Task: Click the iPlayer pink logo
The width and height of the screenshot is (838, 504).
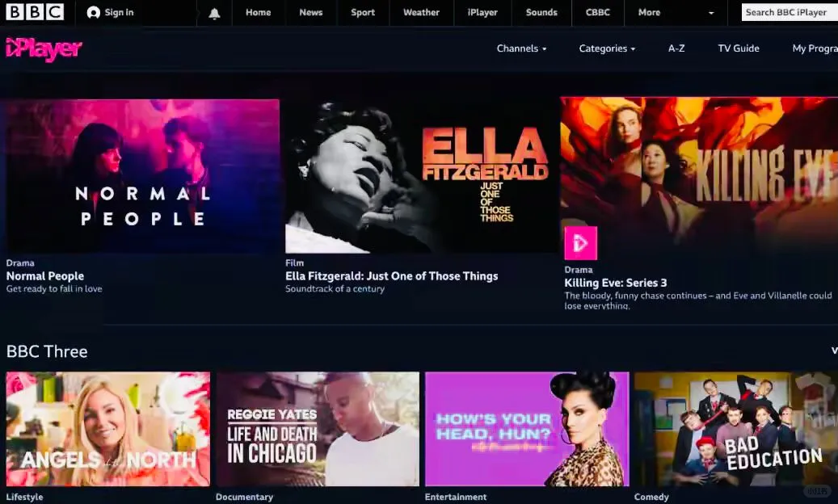Action: (44, 49)
